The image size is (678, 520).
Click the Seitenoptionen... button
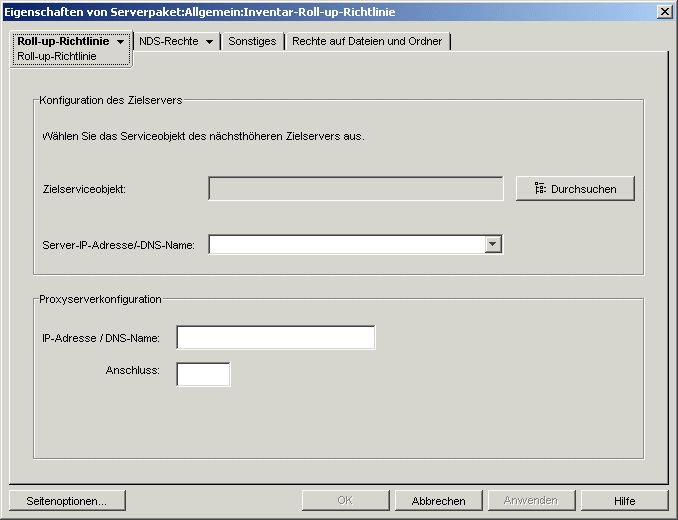click(67, 501)
